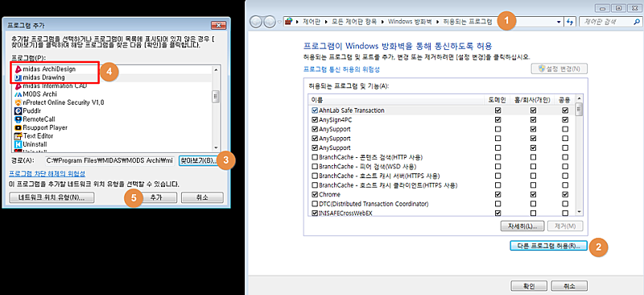Open the address bar history dropdown arrow
Screen dimensions: 644x295
tap(559, 22)
